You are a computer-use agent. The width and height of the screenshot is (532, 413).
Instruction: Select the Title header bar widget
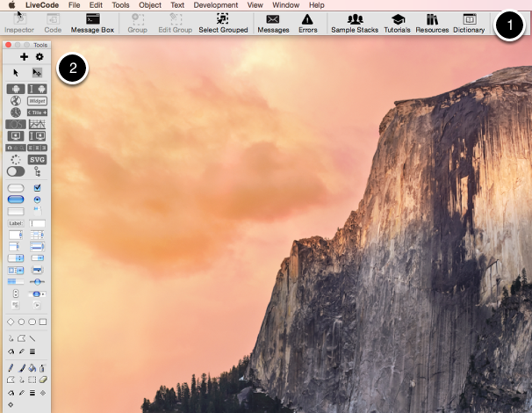[x=38, y=112]
